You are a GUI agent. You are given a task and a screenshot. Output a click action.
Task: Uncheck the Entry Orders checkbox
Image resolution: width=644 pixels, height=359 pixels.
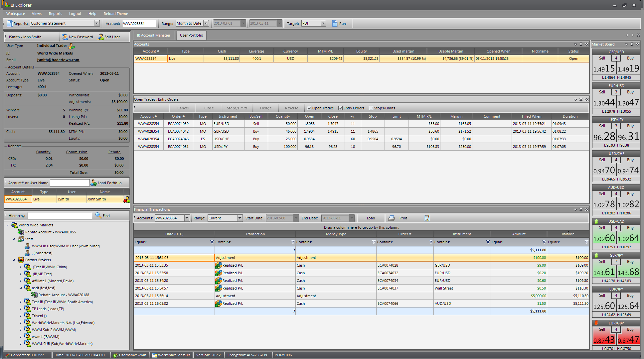point(341,108)
